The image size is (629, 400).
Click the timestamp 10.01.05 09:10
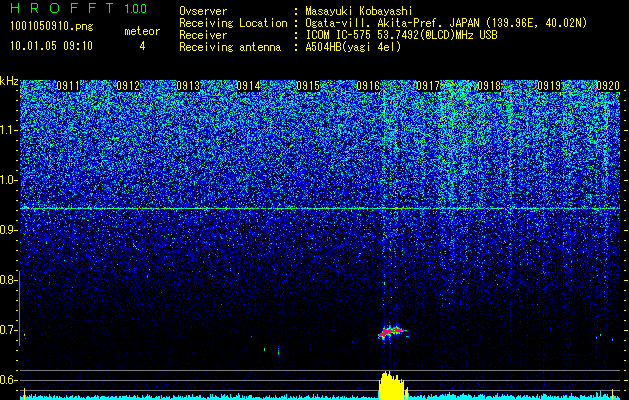point(51,46)
